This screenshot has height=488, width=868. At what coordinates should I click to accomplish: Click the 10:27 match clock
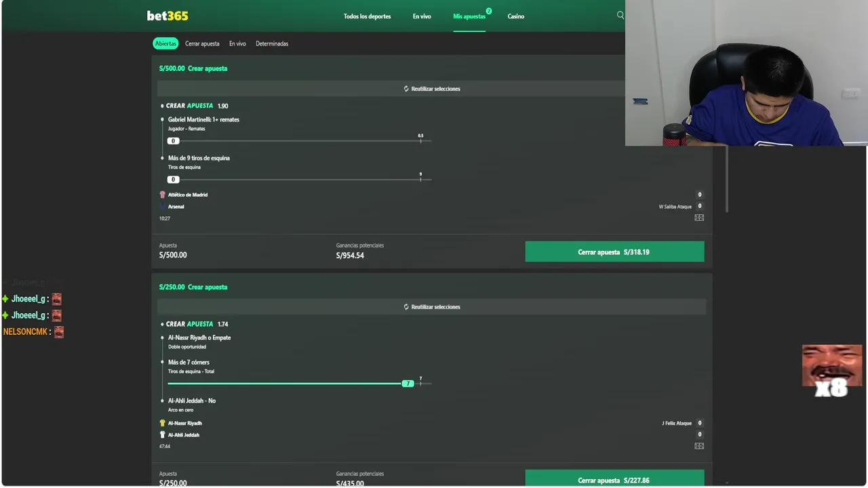(164, 218)
